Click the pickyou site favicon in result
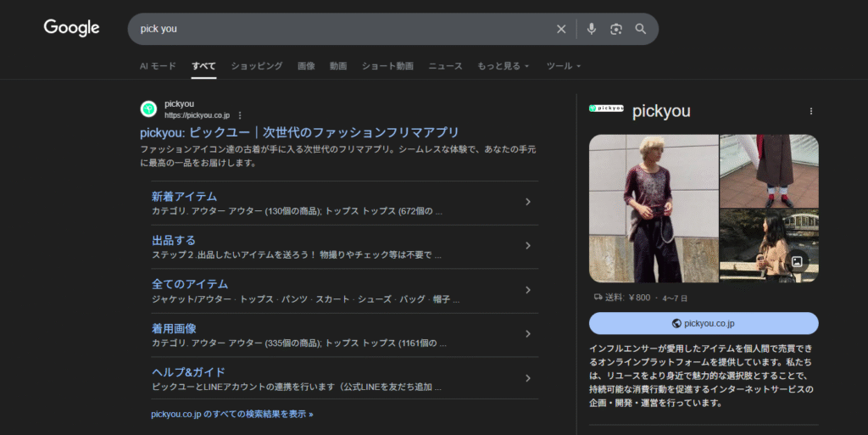This screenshot has height=435, width=868. (x=148, y=109)
